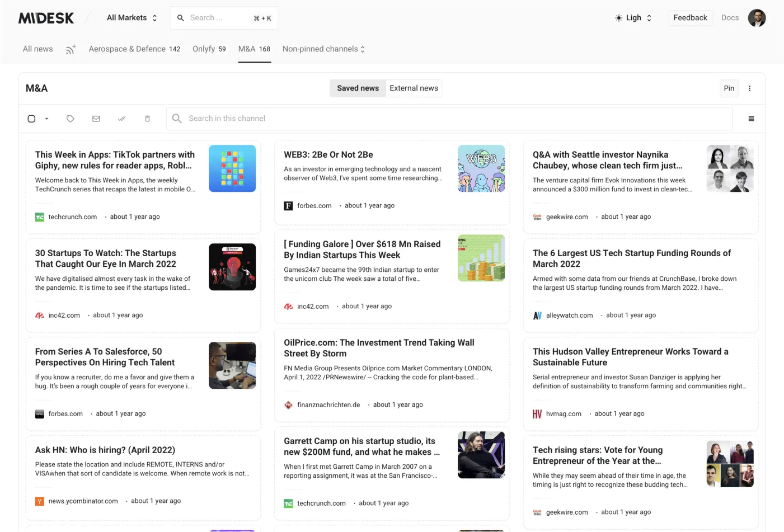Click the alleywatch favicon icon
The width and height of the screenshot is (784, 532).
[x=537, y=316]
